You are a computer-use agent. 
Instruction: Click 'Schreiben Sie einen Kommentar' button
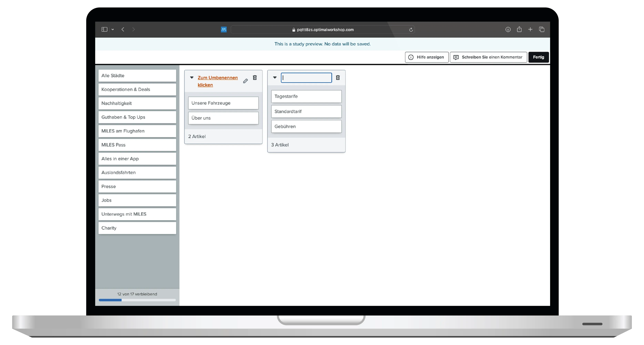[488, 57]
